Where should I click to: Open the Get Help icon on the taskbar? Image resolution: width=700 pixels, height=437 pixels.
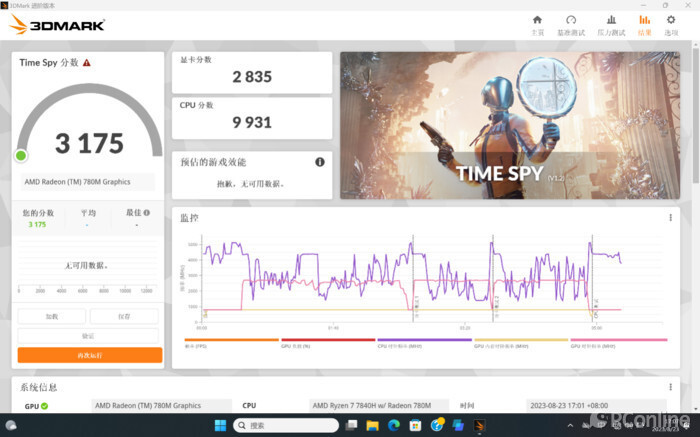(437, 425)
